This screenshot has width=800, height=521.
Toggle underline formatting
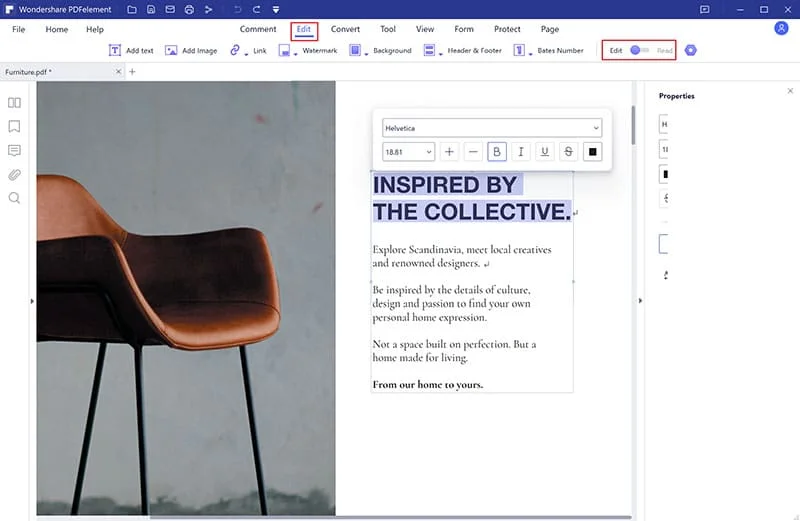coord(544,152)
